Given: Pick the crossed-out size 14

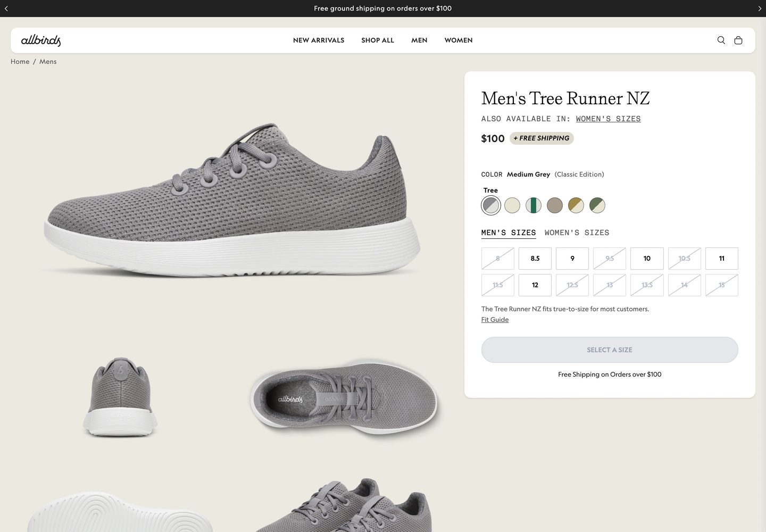Looking at the screenshot, I should tap(685, 285).
